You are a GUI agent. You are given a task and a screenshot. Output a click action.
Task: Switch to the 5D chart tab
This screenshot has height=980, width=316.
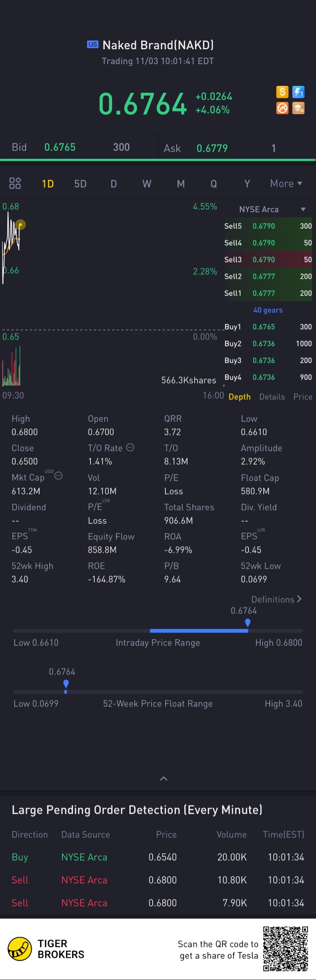(80, 184)
